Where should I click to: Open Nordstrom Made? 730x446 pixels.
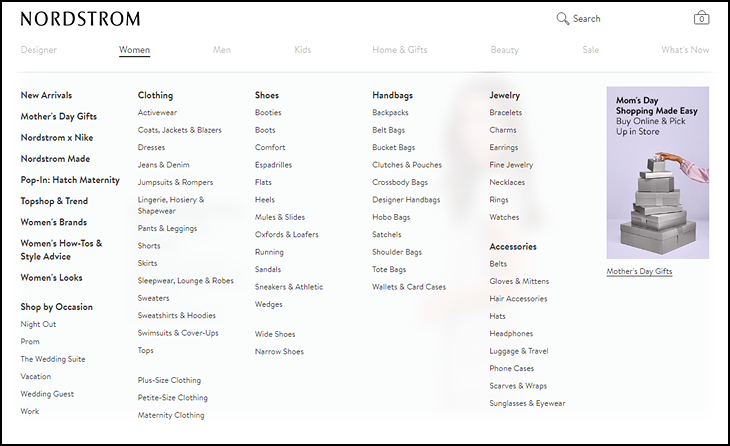click(55, 159)
